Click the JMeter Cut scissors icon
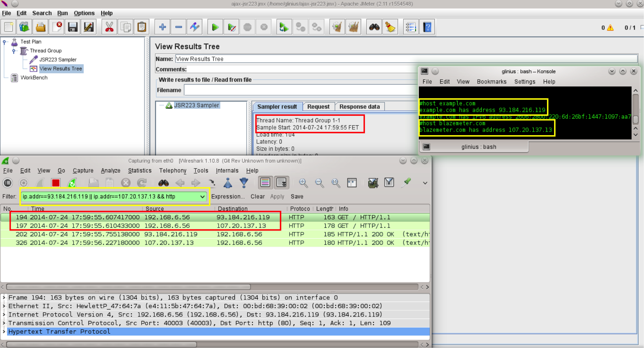 109,27
